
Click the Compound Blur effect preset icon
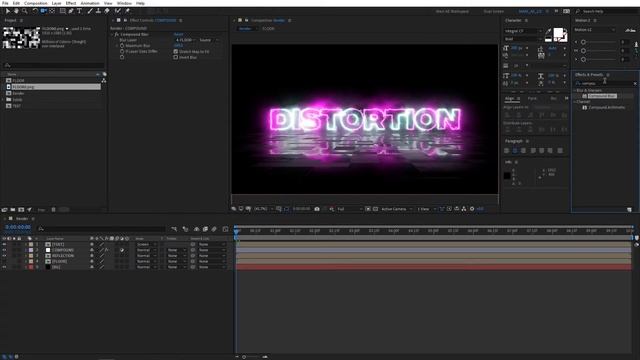tap(584, 96)
